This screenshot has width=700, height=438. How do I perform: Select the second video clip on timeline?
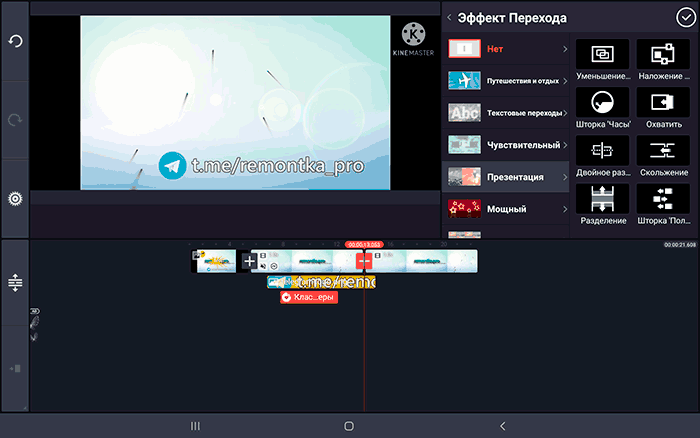point(308,261)
